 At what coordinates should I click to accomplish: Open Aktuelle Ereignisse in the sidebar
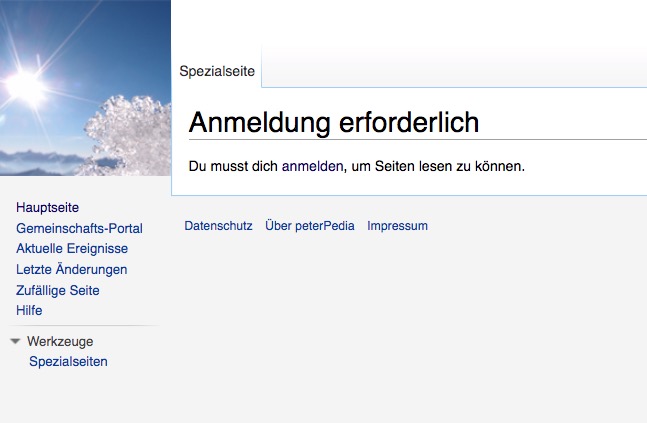pos(72,249)
